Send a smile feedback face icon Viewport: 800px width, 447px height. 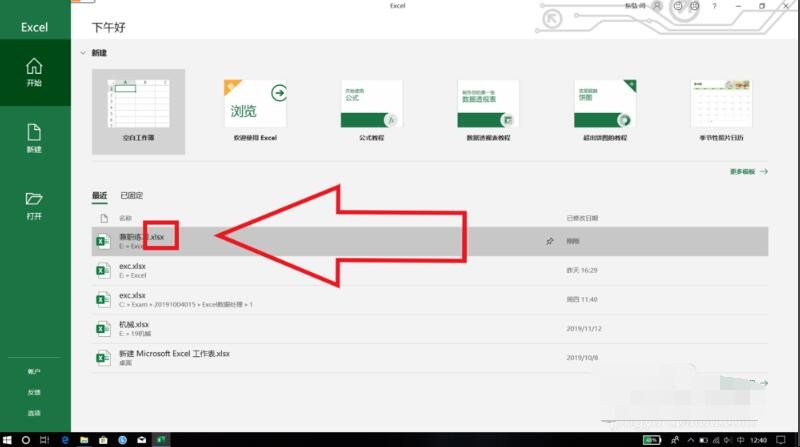(679, 6)
